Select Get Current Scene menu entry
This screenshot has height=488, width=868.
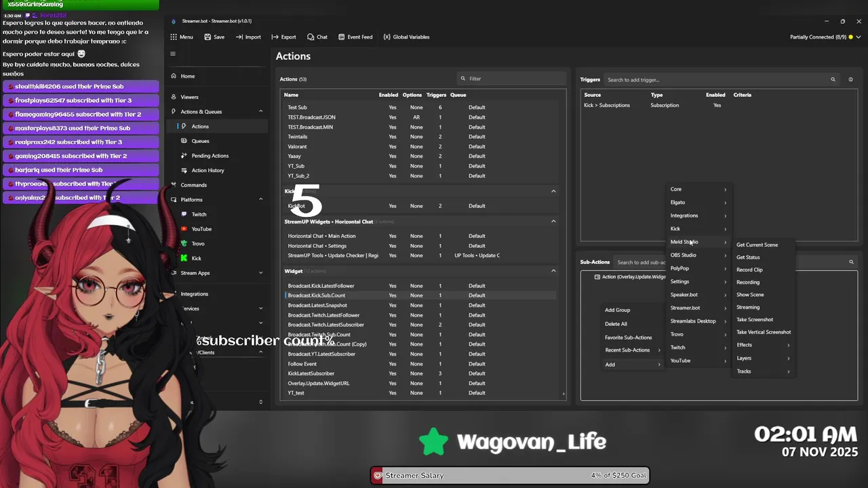click(x=757, y=245)
